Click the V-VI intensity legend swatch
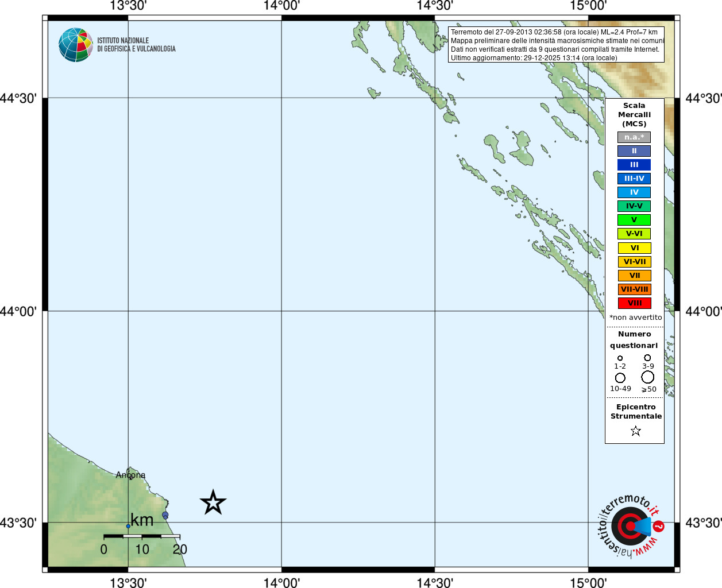This screenshot has width=722, height=588. pyautogui.click(x=634, y=234)
